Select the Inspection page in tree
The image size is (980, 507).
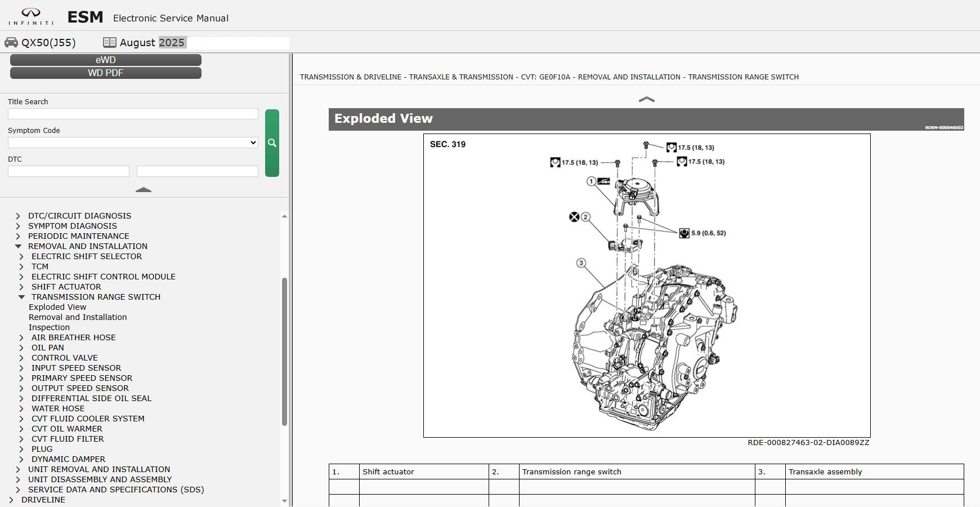(x=50, y=327)
